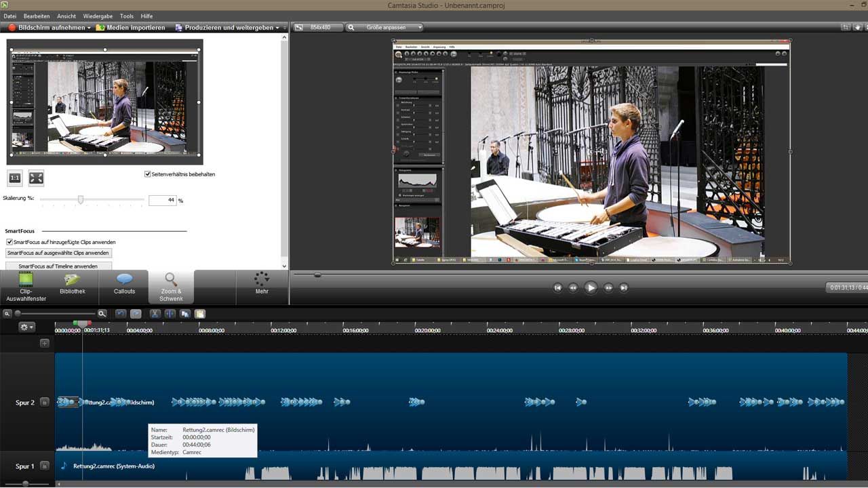Uncheck Seitenverhältnis beibehalten checkbox

(148, 174)
